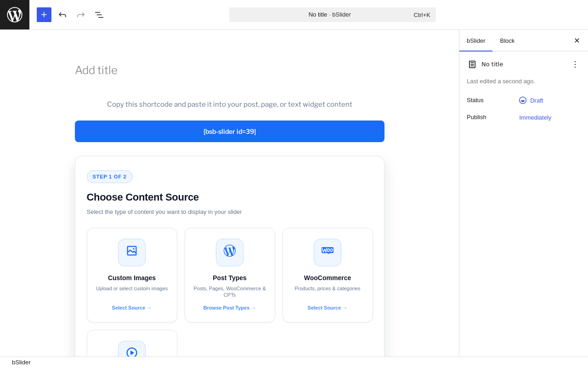The width and height of the screenshot is (588, 368).
Task: Select the WooCommerce card title
Action: click(328, 278)
